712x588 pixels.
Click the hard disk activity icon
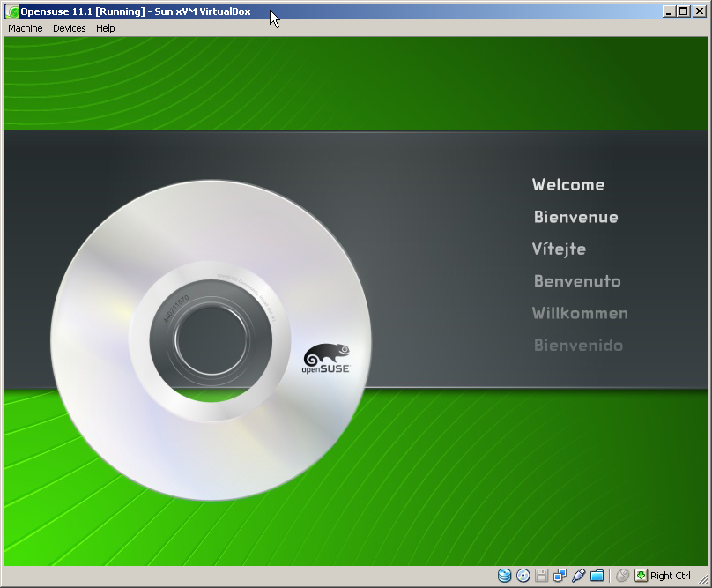click(x=504, y=576)
